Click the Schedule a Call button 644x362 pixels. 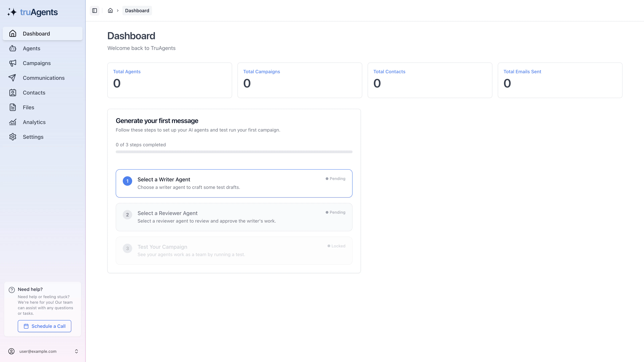coord(44,326)
